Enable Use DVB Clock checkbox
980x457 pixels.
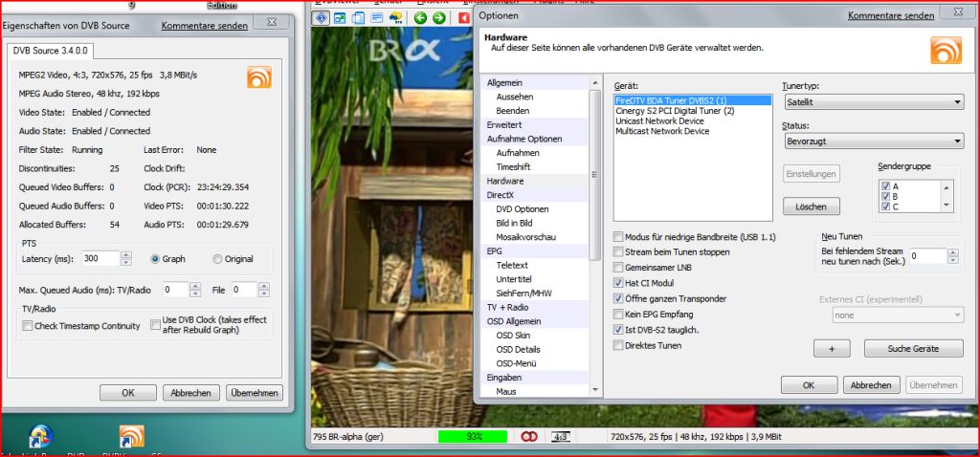[x=156, y=325]
